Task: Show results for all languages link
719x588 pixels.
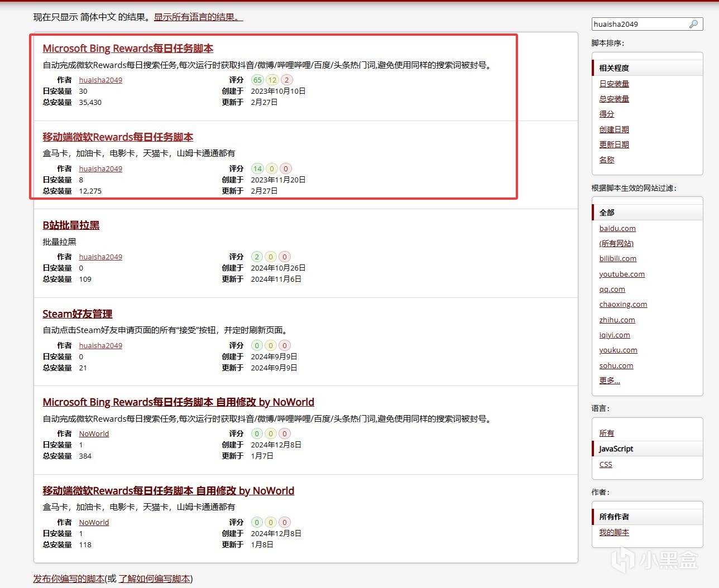Action: [199, 17]
